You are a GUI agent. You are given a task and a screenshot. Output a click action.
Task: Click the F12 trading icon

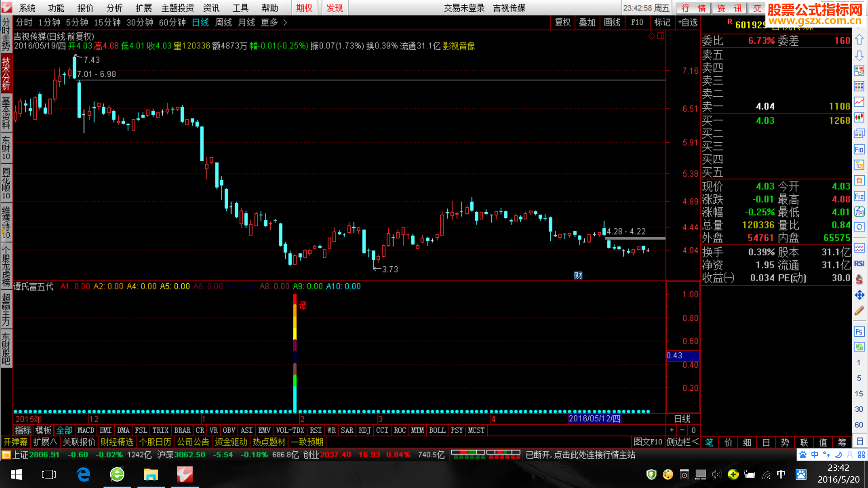coord(859,196)
